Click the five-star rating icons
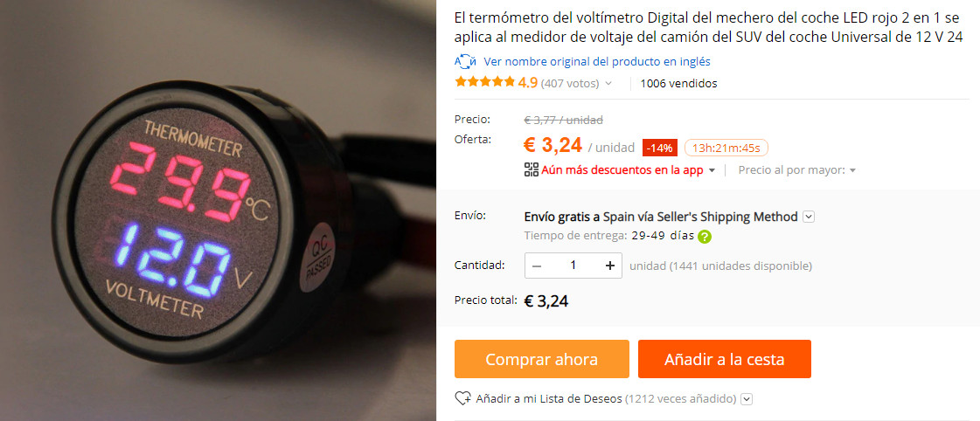Image resolution: width=980 pixels, height=421 pixels. (x=485, y=82)
